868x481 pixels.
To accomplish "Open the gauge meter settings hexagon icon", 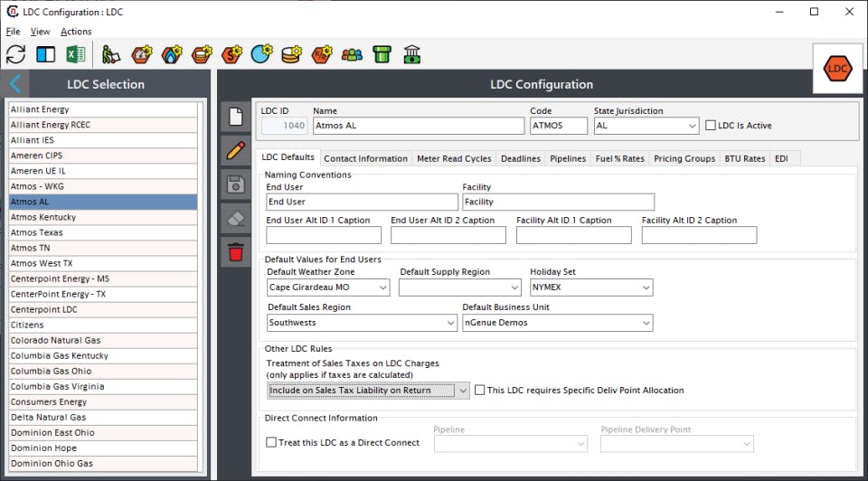I will click(x=142, y=54).
